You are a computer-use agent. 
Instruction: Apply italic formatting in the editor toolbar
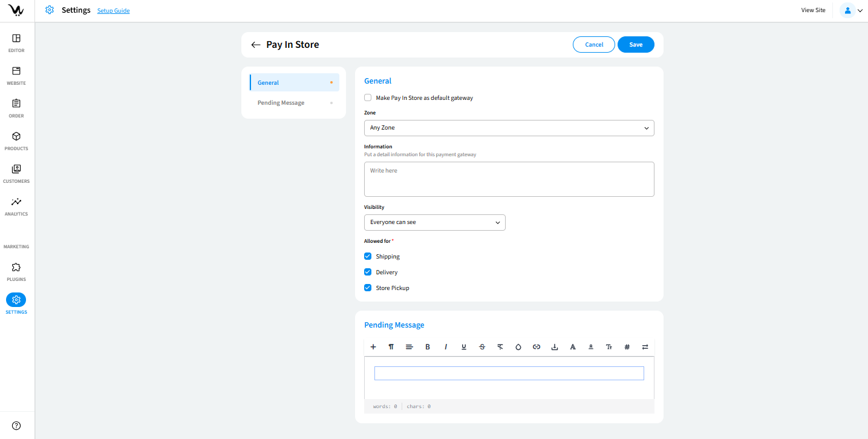coord(446,347)
